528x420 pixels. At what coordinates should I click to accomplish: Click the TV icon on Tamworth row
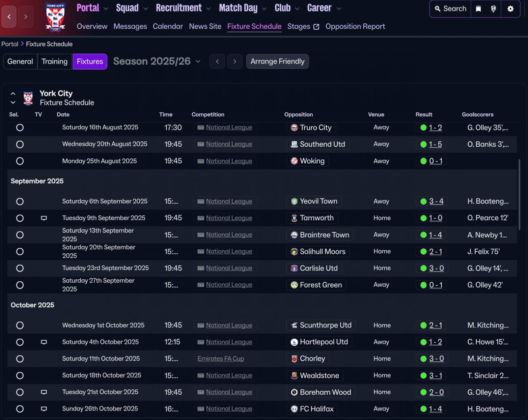coord(44,218)
